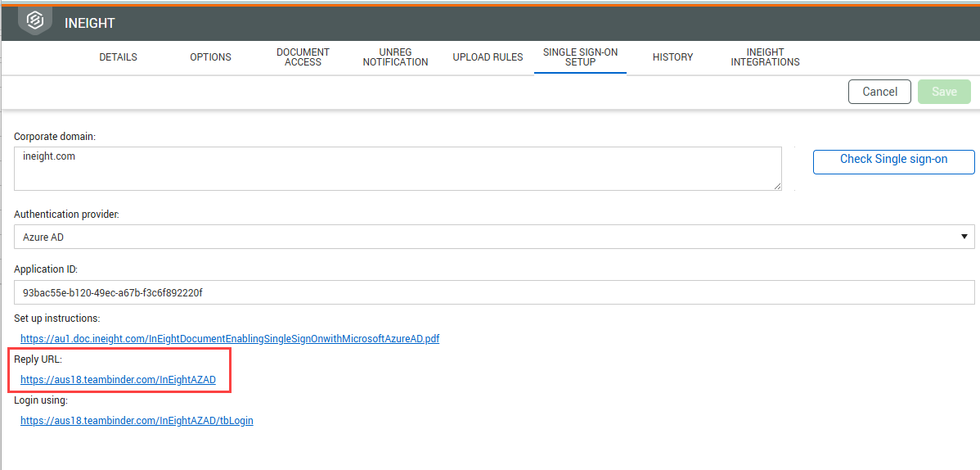Open the History tab
This screenshot has width=980, height=470.
pos(672,57)
